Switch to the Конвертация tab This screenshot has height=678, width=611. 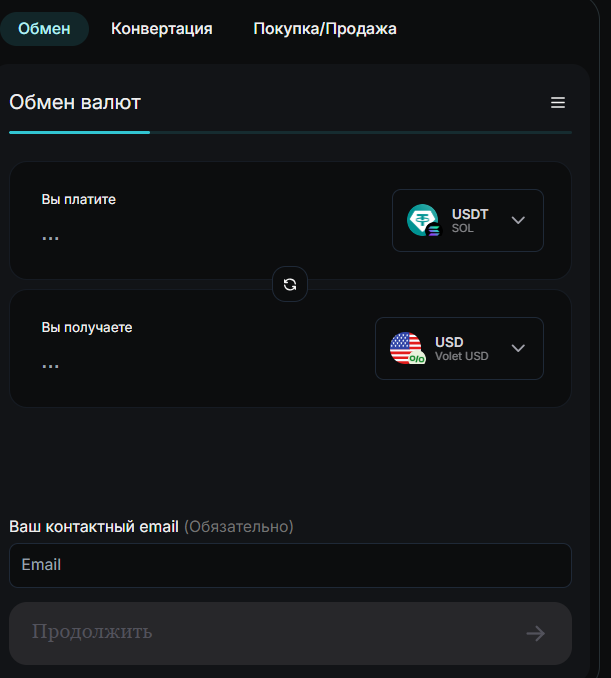point(162,29)
